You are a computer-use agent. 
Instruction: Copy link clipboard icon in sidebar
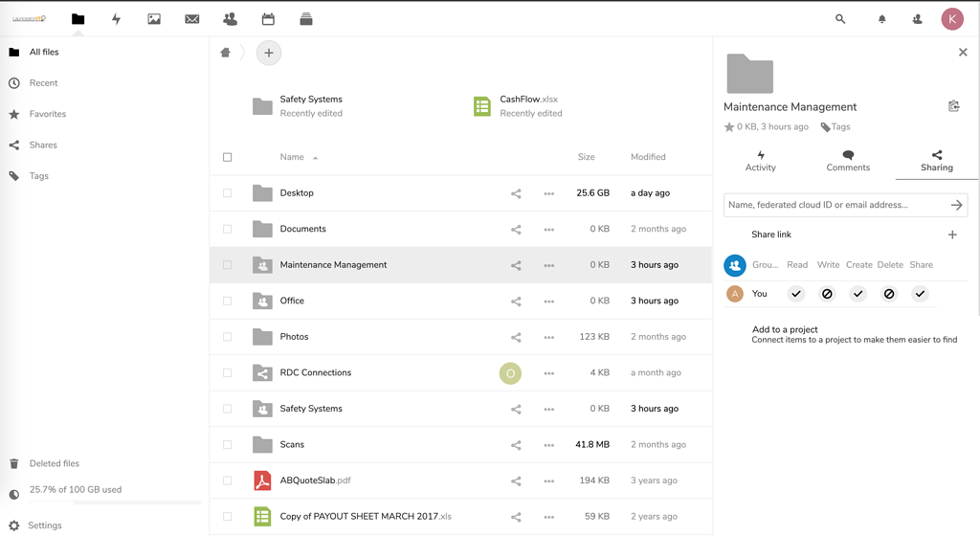point(954,106)
